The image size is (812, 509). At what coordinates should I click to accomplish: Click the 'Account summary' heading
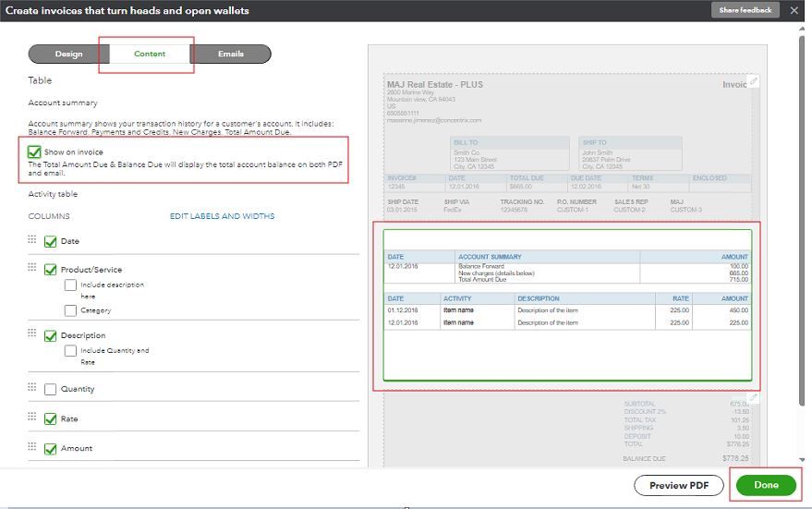coord(63,103)
